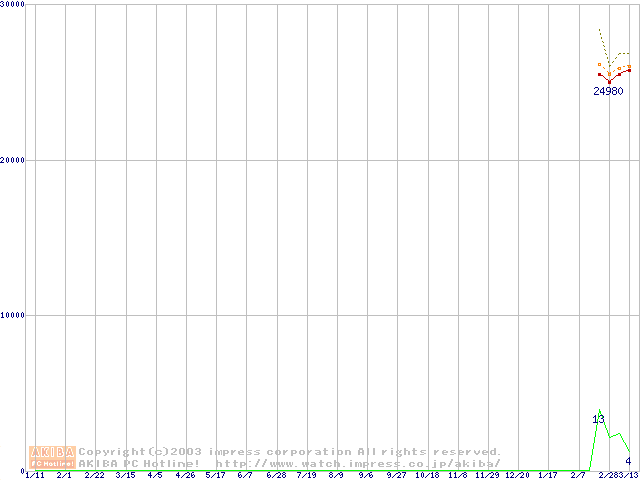Viewport: 640px width, 480px height.
Task: Click the 1/11 date on x-axis
Action: point(35,475)
